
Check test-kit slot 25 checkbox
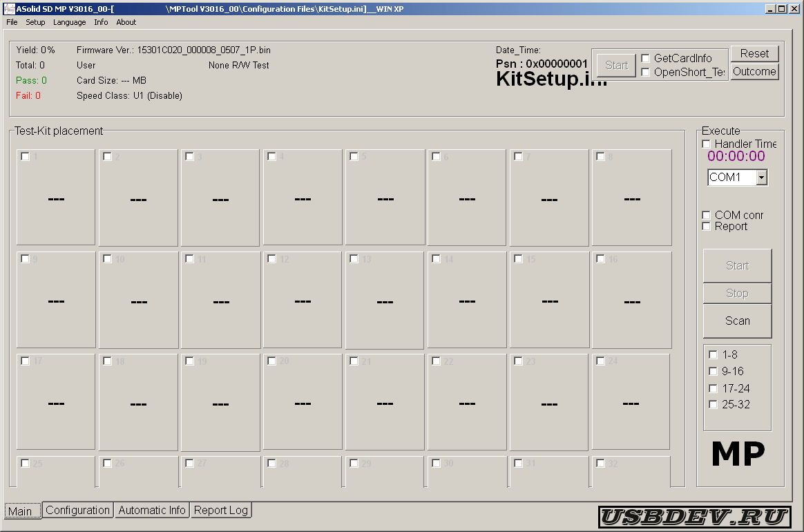(25, 463)
